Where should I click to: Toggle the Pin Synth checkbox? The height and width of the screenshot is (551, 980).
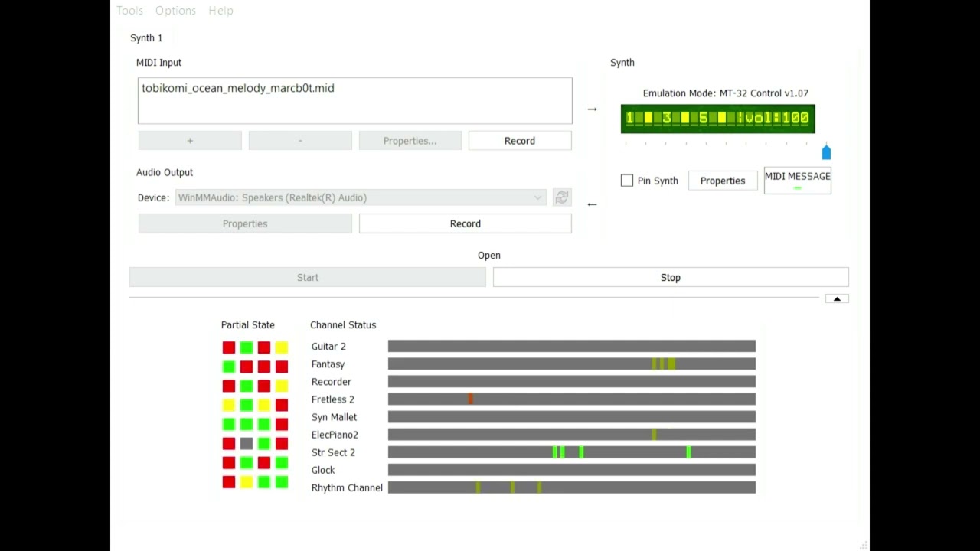627,181
